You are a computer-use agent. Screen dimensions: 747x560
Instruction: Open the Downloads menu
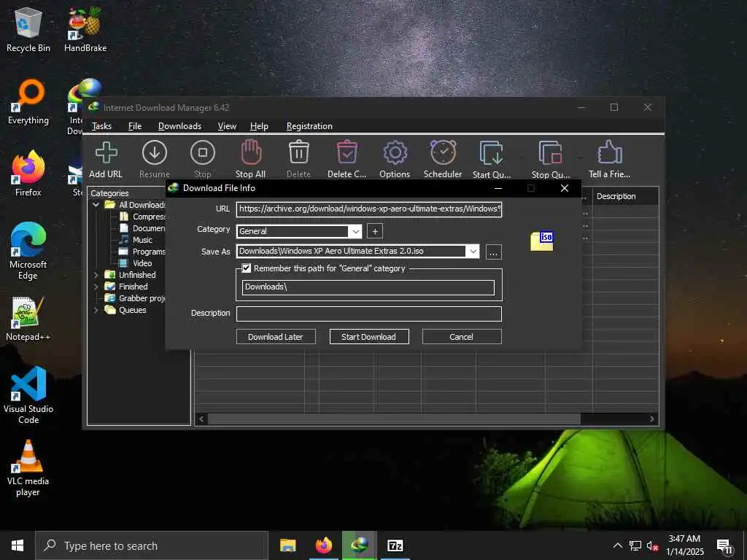[179, 126]
